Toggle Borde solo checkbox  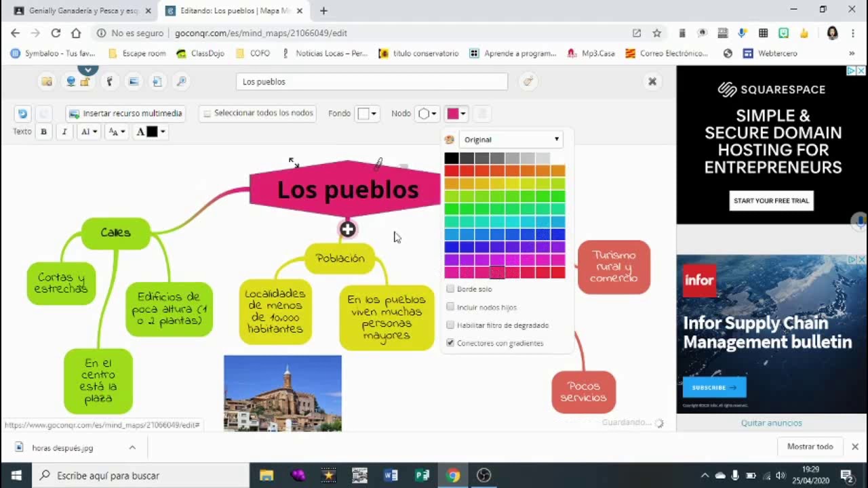(450, 289)
